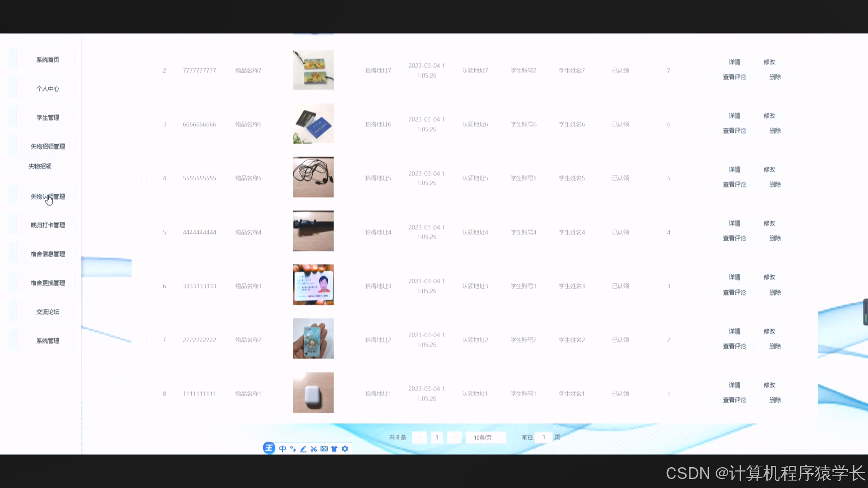Screen dimensions: 868x488
Task: Click the 前往 page number input field
Action: coord(543,437)
